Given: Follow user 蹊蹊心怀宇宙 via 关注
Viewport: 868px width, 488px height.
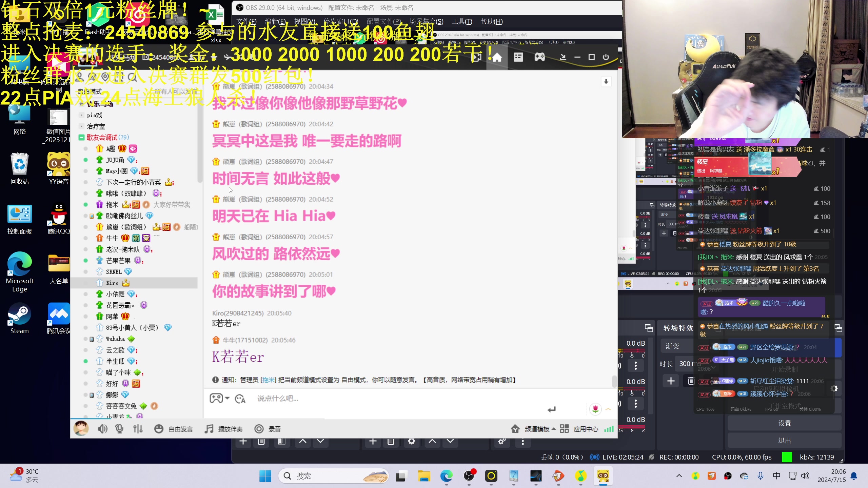Looking at the screenshot, I should pyautogui.click(x=704, y=394).
